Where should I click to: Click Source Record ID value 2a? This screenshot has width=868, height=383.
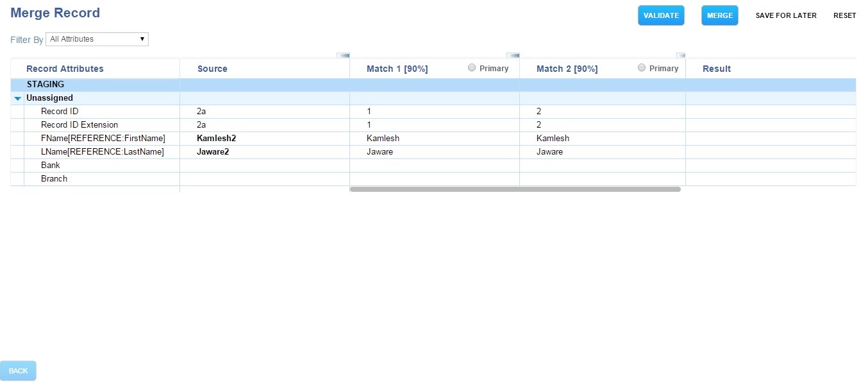[x=201, y=112]
